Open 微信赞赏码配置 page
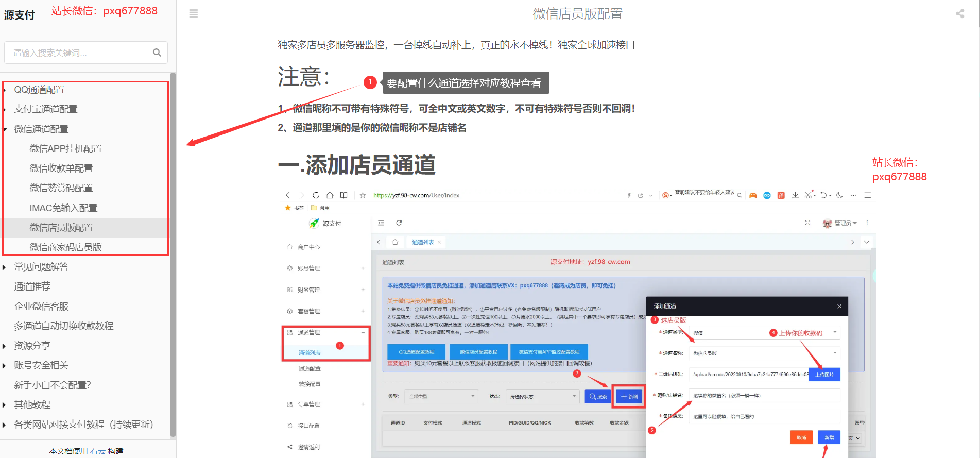980x458 pixels. [61, 188]
